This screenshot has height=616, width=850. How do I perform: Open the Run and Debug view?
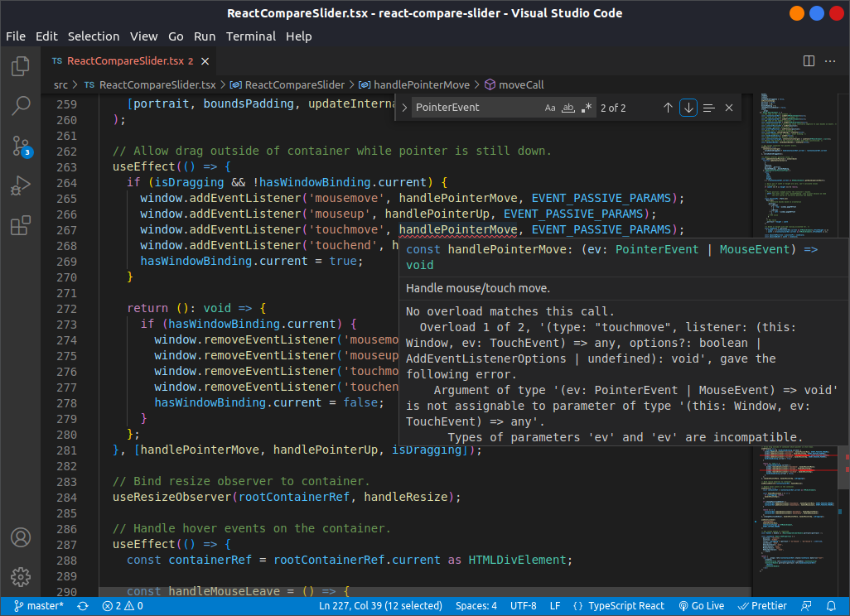tap(21, 185)
